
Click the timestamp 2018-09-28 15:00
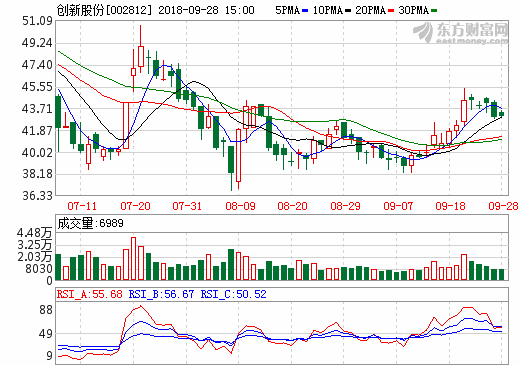click(x=206, y=10)
